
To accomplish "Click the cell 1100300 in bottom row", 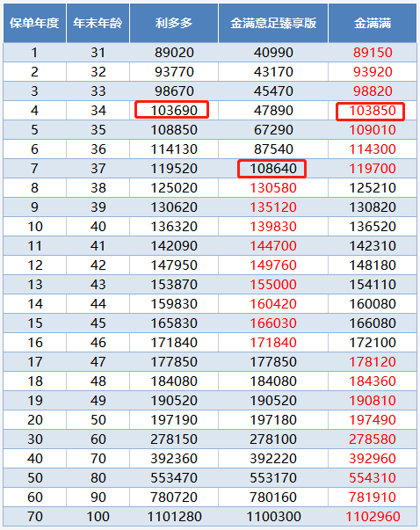I will pos(273,517).
